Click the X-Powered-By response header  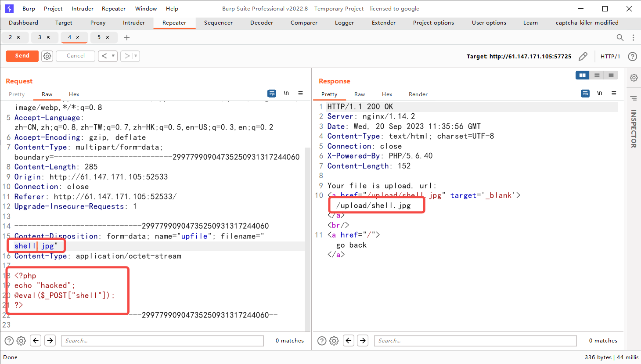380,156
